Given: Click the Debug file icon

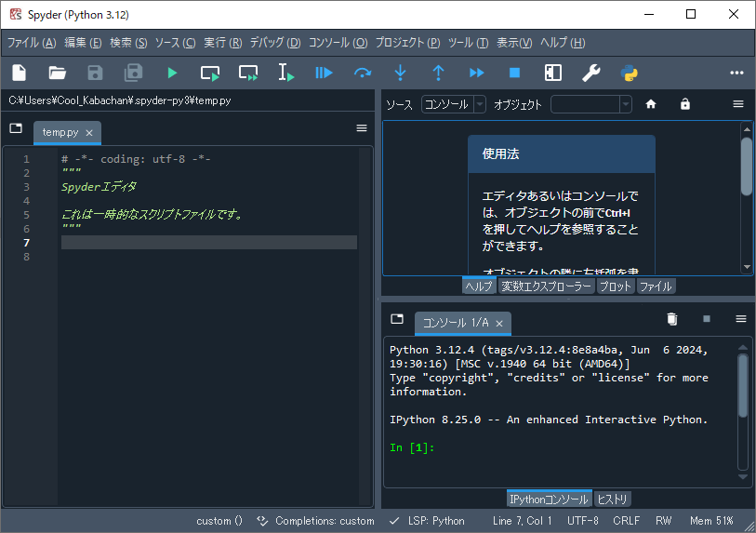Looking at the screenshot, I should 324,73.
